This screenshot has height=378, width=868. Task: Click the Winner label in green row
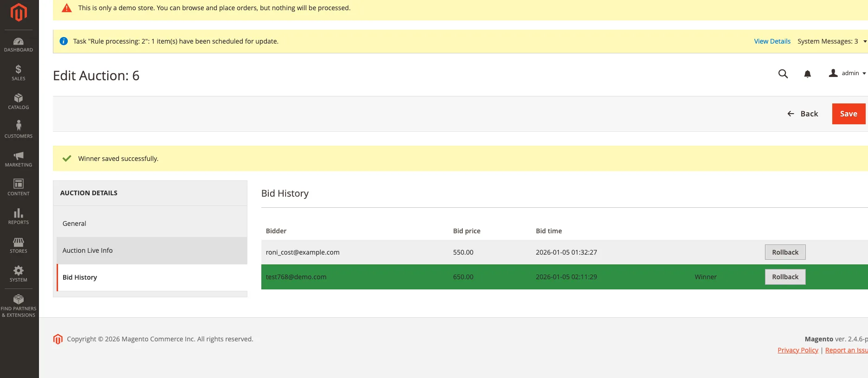point(706,277)
